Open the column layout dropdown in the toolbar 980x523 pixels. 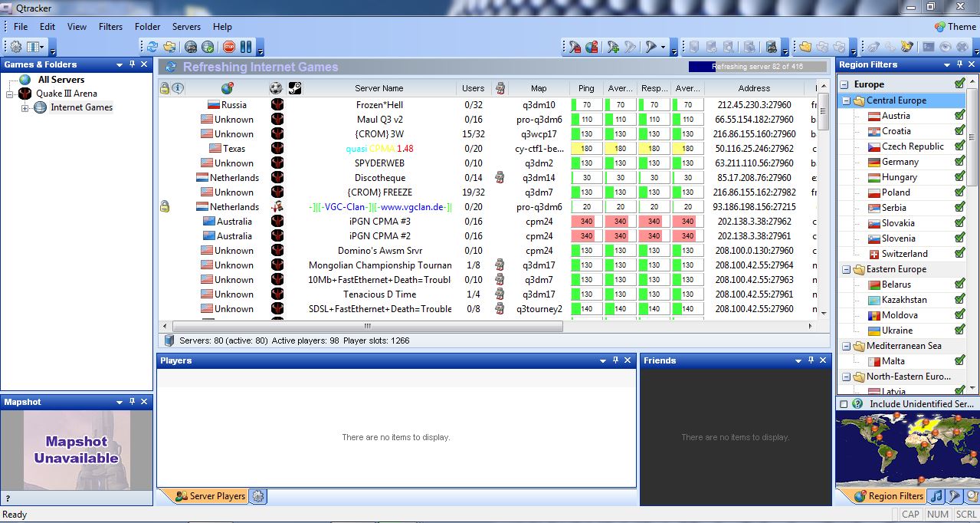(36, 47)
